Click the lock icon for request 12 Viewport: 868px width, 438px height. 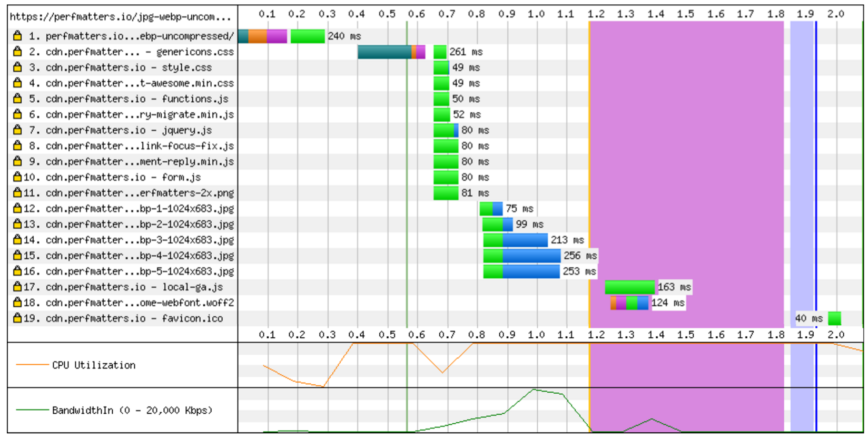point(17,208)
